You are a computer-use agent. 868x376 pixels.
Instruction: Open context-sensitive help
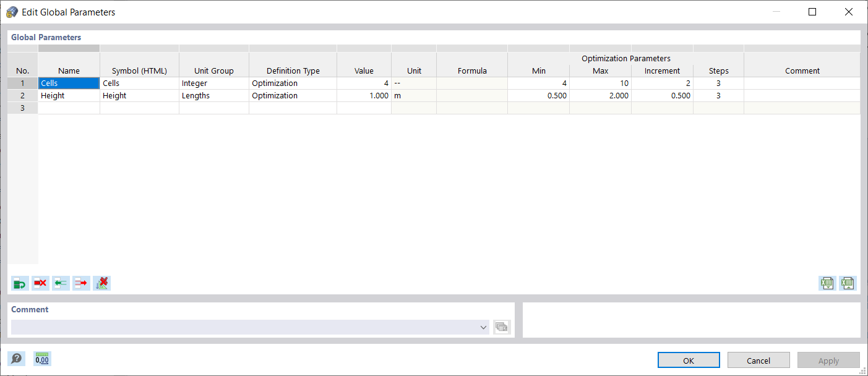pyautogui.click(x=17, y=358)
